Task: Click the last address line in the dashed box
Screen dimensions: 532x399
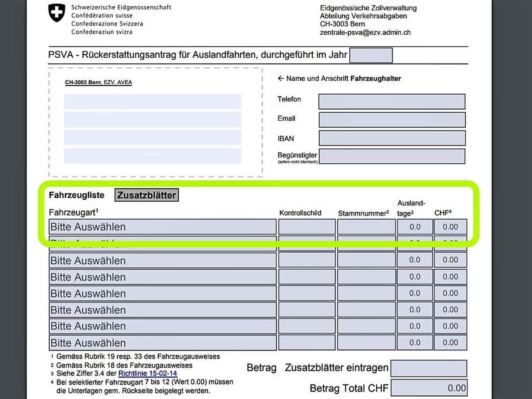Action: coord(152,156)
